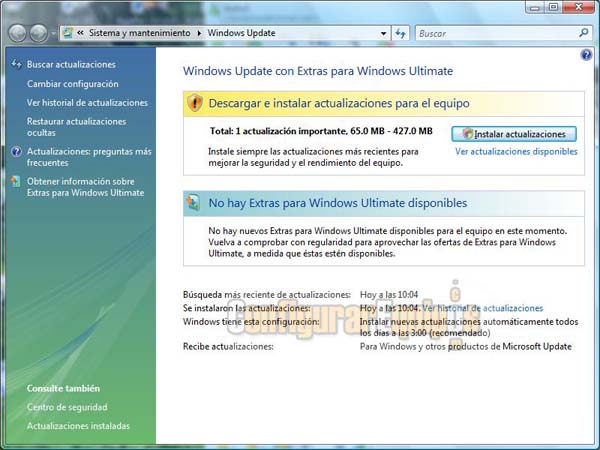
Task: Click the Forward navigation arrow
Action: pyautogui.click(x=39, y=34)
